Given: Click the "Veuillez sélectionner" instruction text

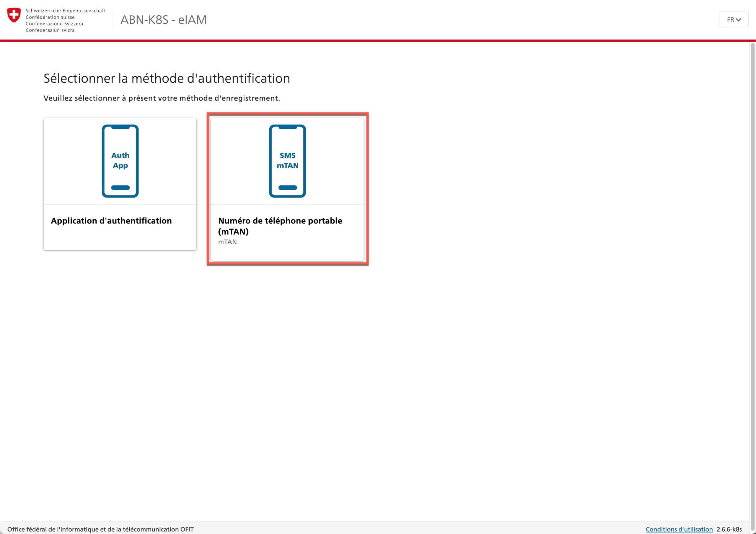Looking at the screenshot, I should pos(162,98).
